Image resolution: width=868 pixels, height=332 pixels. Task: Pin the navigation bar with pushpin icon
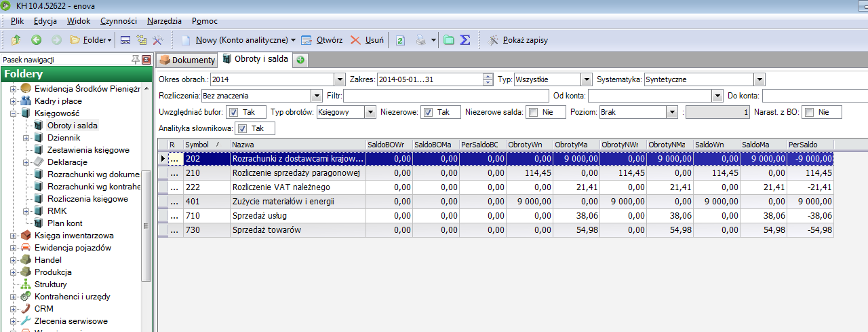(x=136, y=59)
